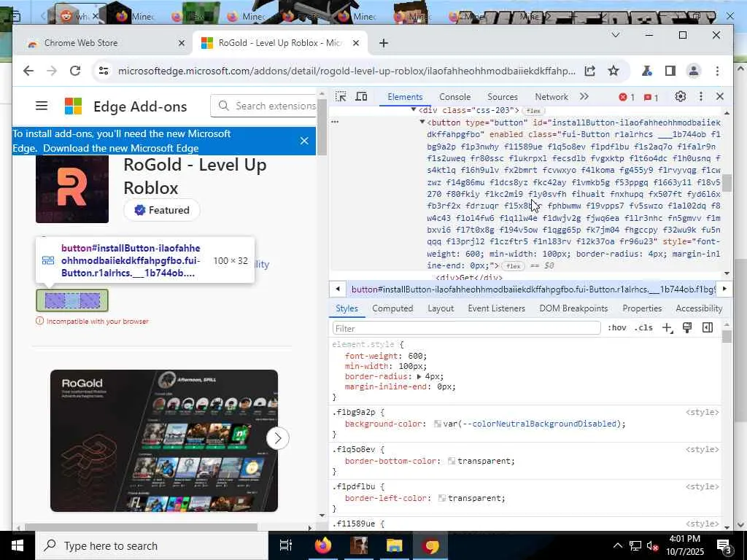Open the Chrome profile avatar
747x560 pixels.
pyautogui.click(x=694, y=71)
